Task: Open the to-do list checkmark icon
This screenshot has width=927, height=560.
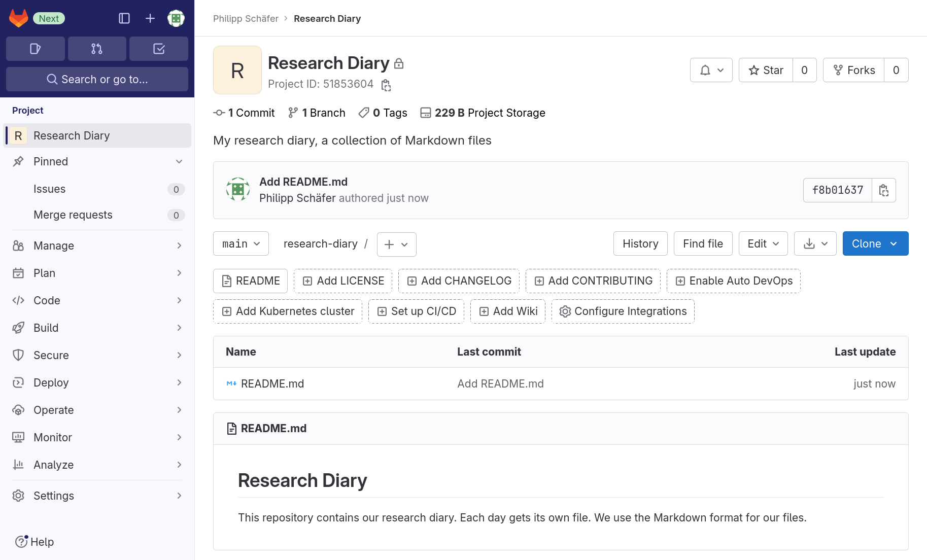Action: point(158,49)
